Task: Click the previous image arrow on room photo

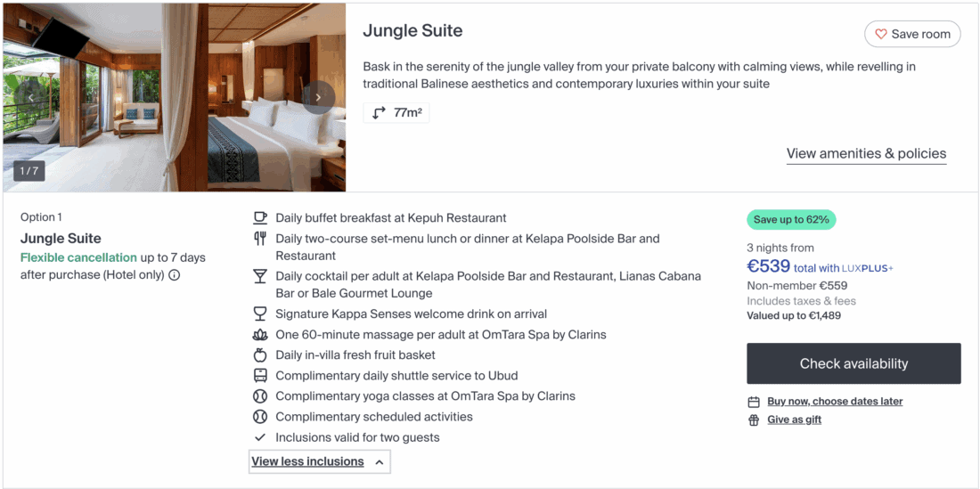Action: (30, 98)
